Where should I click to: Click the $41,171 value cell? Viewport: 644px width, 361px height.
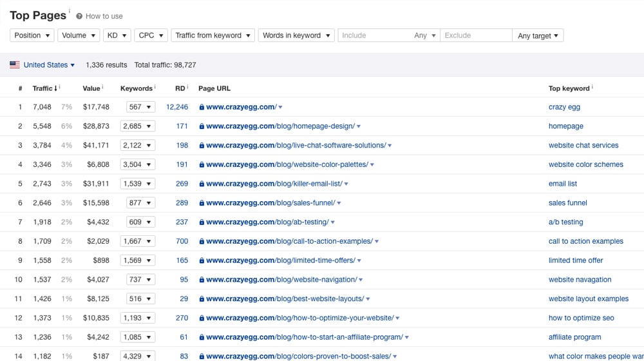(96, 145)
